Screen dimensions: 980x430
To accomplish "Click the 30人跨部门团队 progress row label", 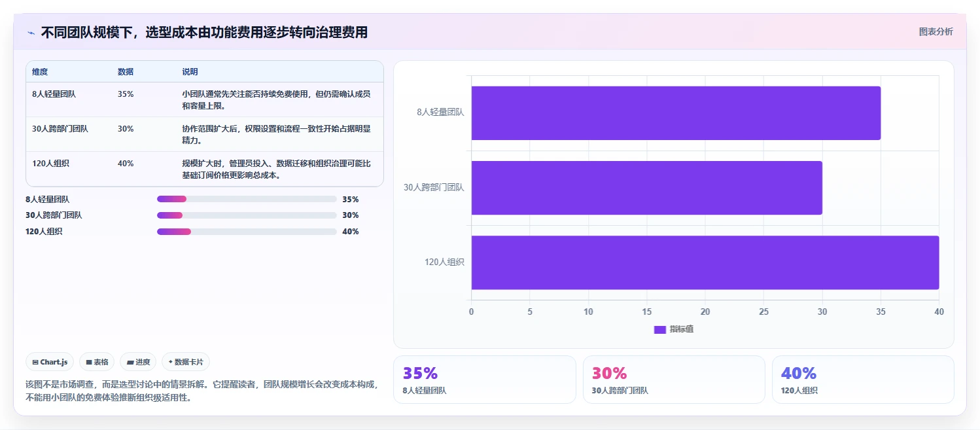I will coord(54,215).
